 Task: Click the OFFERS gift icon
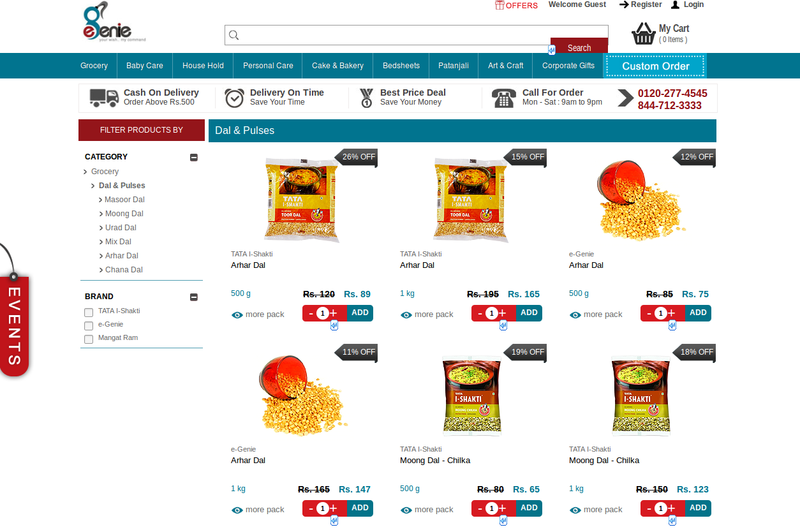point(500,5)
